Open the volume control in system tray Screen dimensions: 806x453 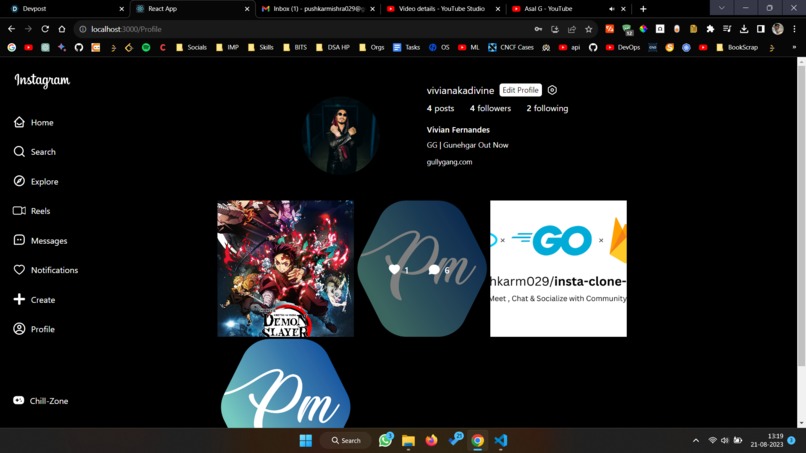click(725, 441)
